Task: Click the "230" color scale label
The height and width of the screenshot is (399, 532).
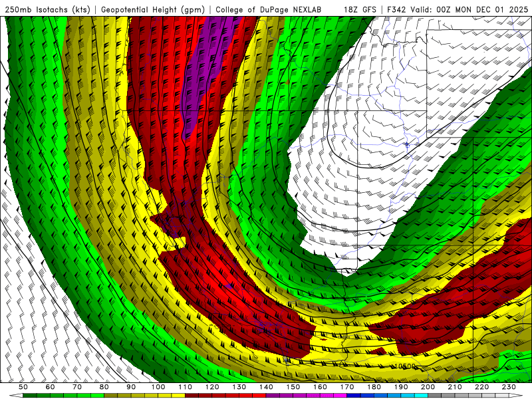Action: point(509,387)
